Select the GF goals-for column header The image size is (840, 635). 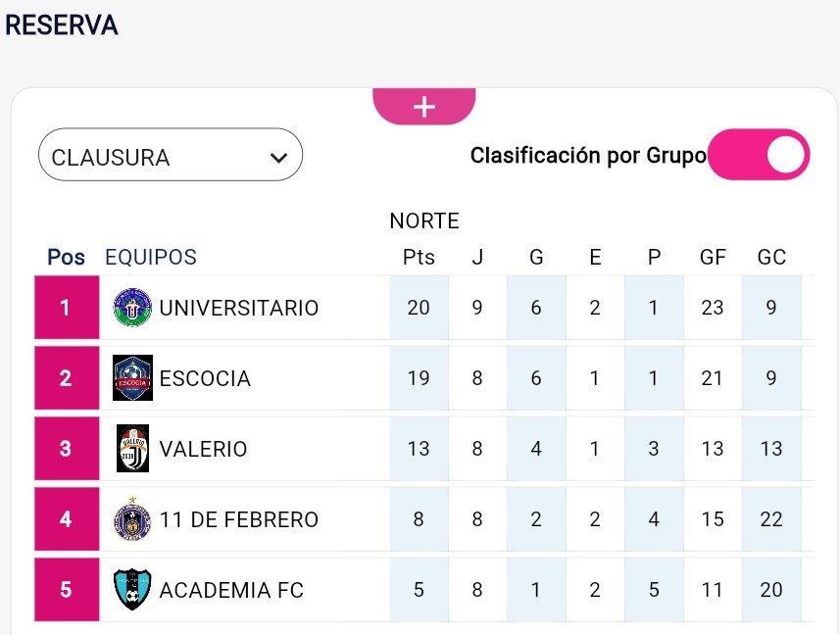713,258
